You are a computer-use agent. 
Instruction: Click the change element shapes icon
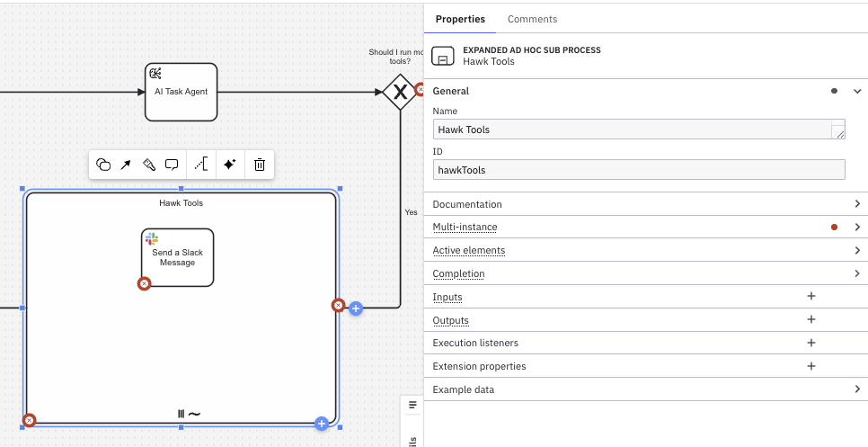(x=103, y=165)
